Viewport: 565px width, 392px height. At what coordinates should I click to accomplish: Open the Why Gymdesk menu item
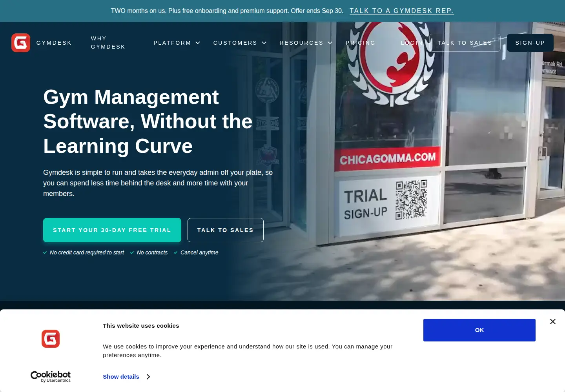pyautogui.click(x=108, y=43)
